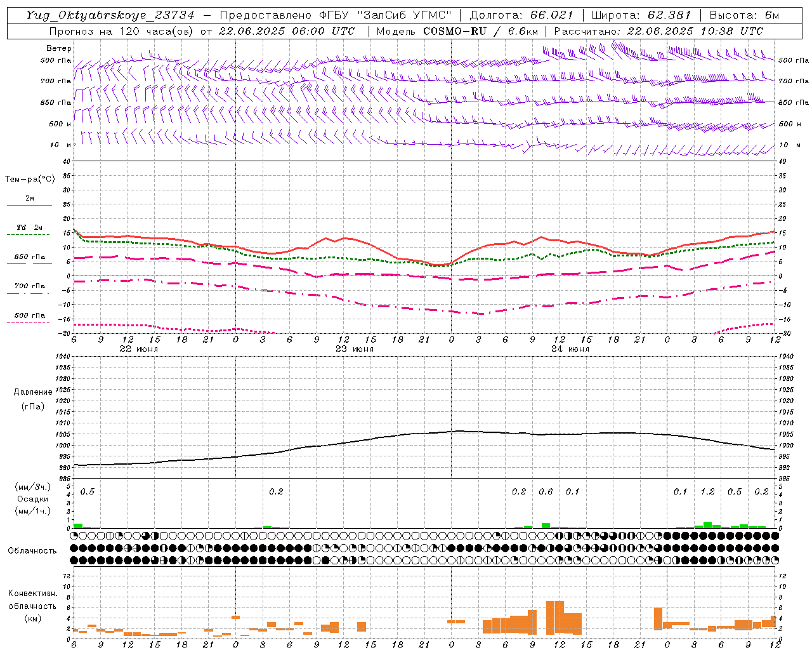The image size is (812, 650).
Task: Click the 22 июня date label
Action: pyautogui.click(x=139, y=349)
